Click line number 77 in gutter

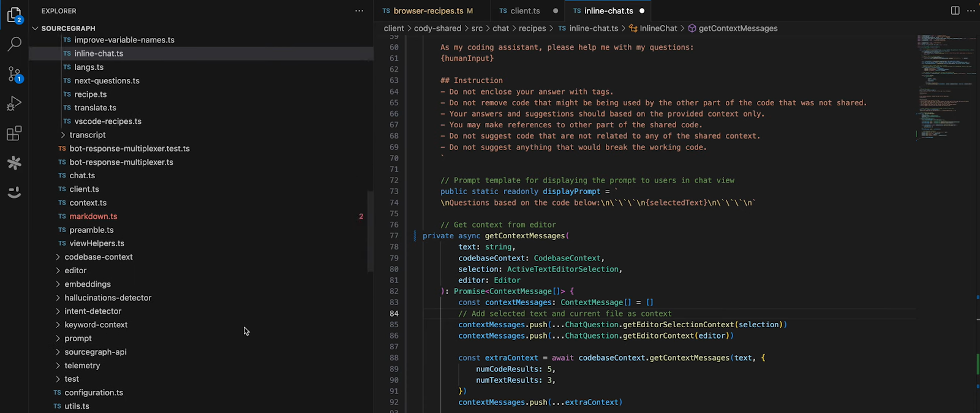click(x=394, y=236)
